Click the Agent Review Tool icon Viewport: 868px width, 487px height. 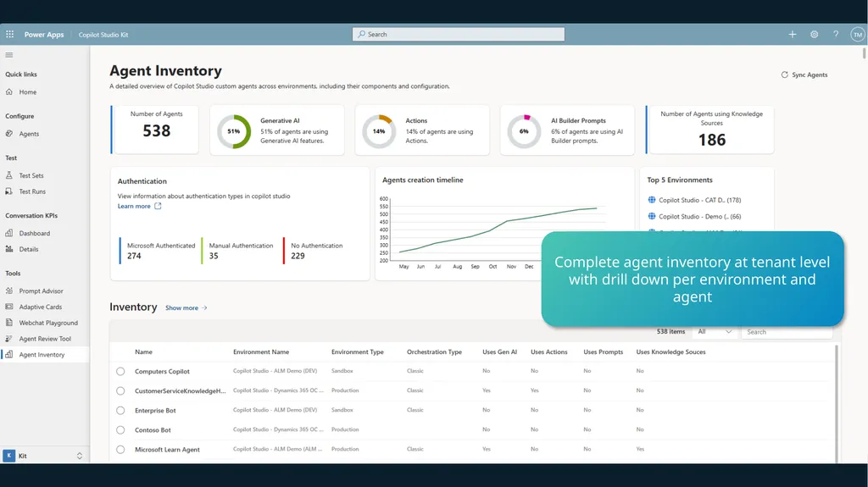point(8,339)
